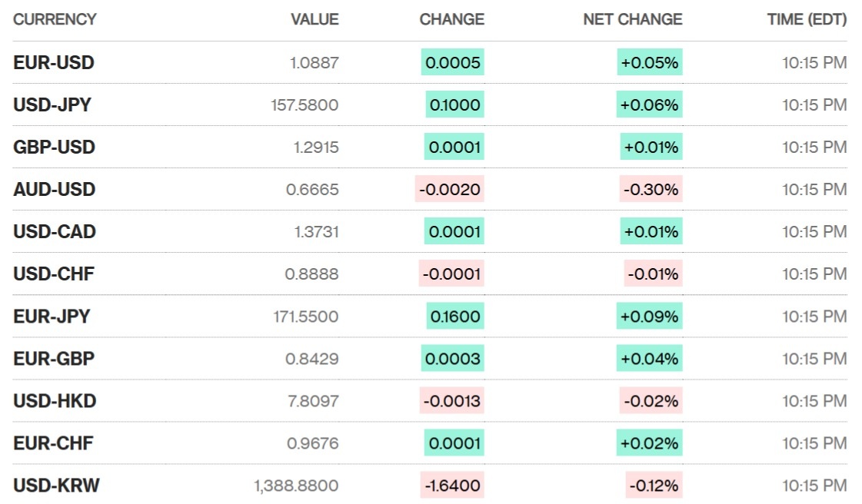
Task: Select the EUR-JPY currency pair
Action: [52, 317]
